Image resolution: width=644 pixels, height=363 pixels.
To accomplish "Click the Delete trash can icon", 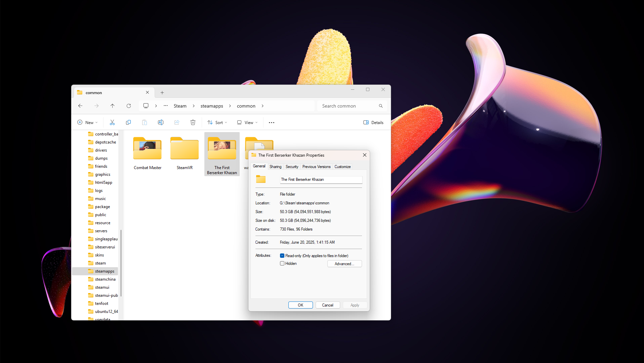I will (193, 122).
